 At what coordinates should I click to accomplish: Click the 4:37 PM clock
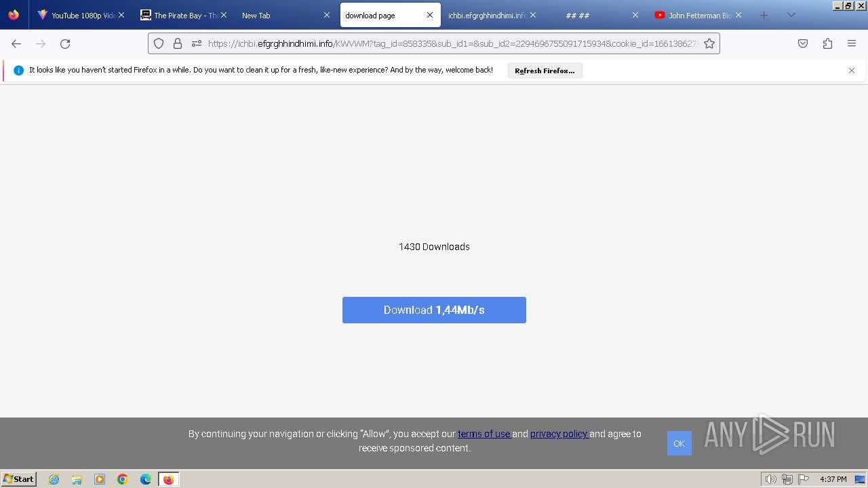coord(833,479)
